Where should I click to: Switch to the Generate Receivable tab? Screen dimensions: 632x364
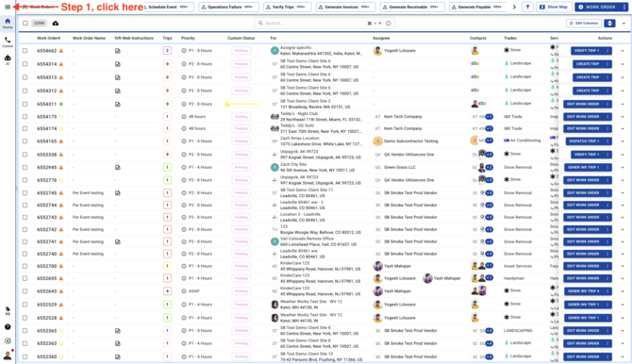pyautogui.click(x=412, y=7)
